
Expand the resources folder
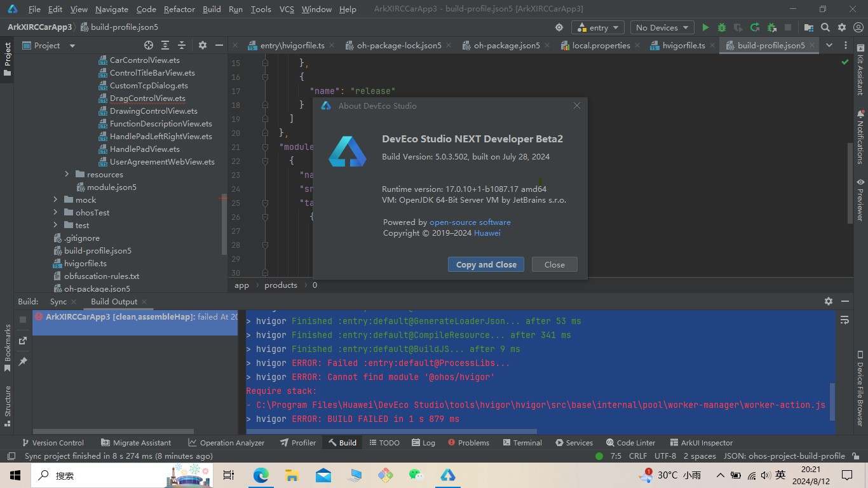tap(67, 174)
